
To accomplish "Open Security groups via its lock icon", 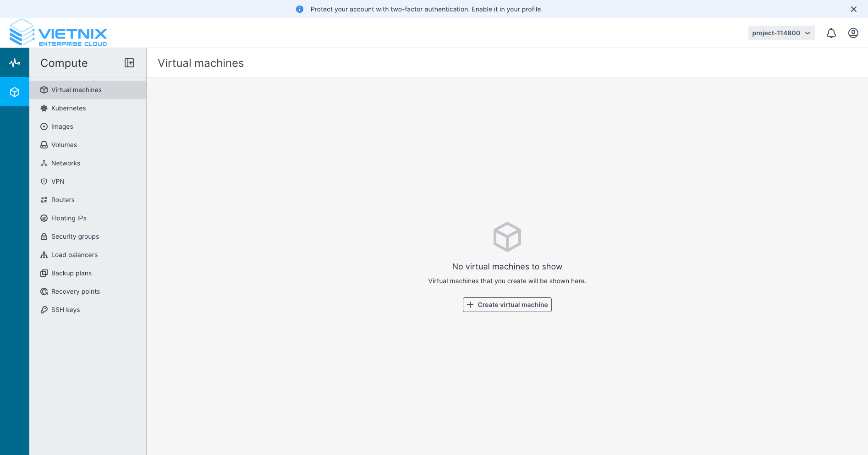I will (44, 236).
